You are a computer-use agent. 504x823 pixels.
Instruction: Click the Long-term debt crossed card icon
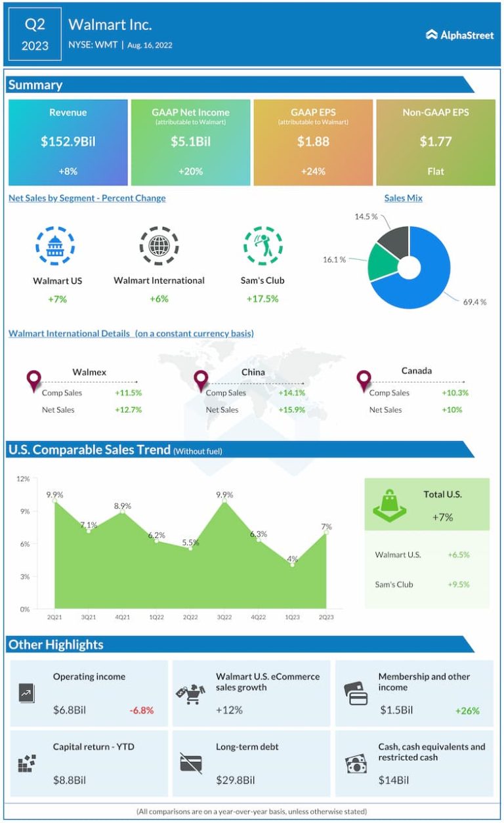click(x=191, y=763)
